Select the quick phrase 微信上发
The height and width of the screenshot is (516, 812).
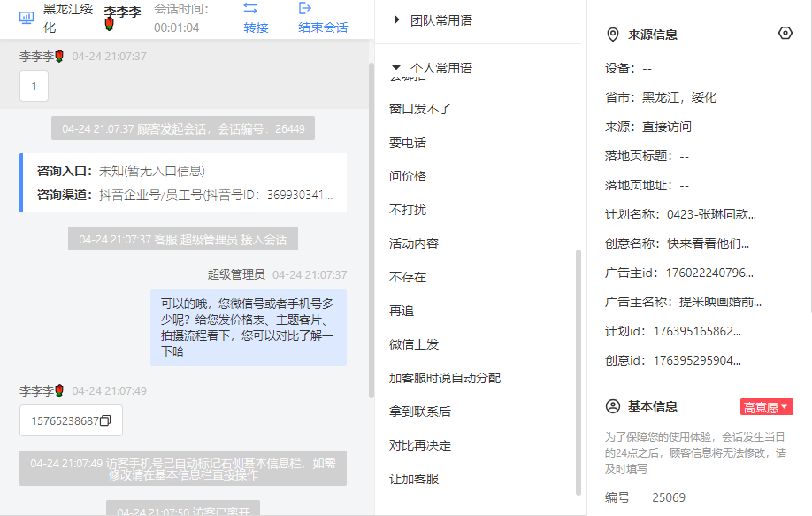click(414, 345)
